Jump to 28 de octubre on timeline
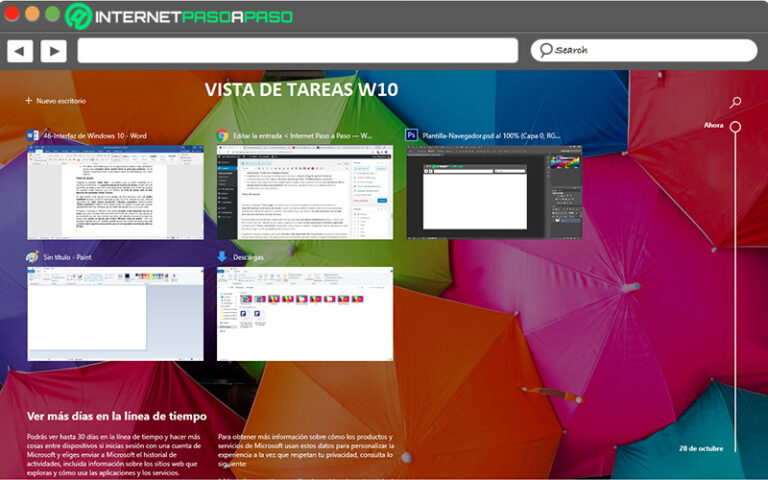Screen dimensions: 768x480 (699, 448)
